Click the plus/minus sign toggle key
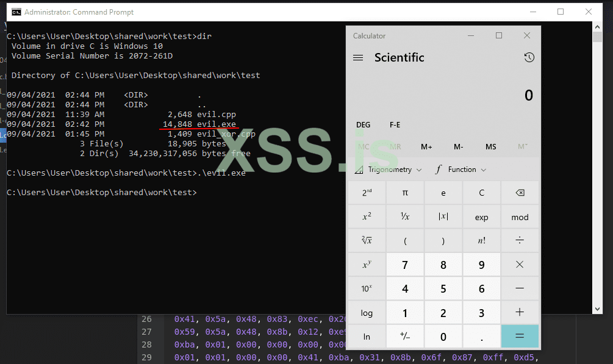Screen dimensions: 613x364 pos(405,336)
